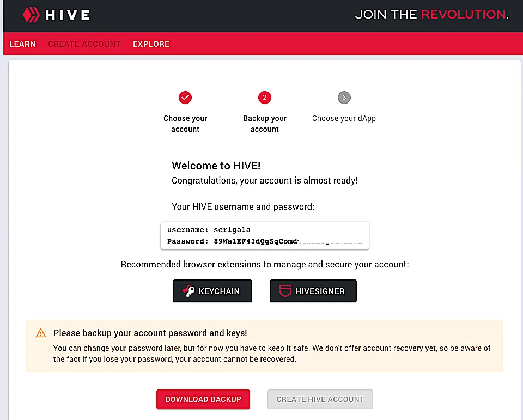Viewport: 523px width, 420px height.
Task: Click the Username serigala text line
Action: pyautogui.click(x=209, y=229)
